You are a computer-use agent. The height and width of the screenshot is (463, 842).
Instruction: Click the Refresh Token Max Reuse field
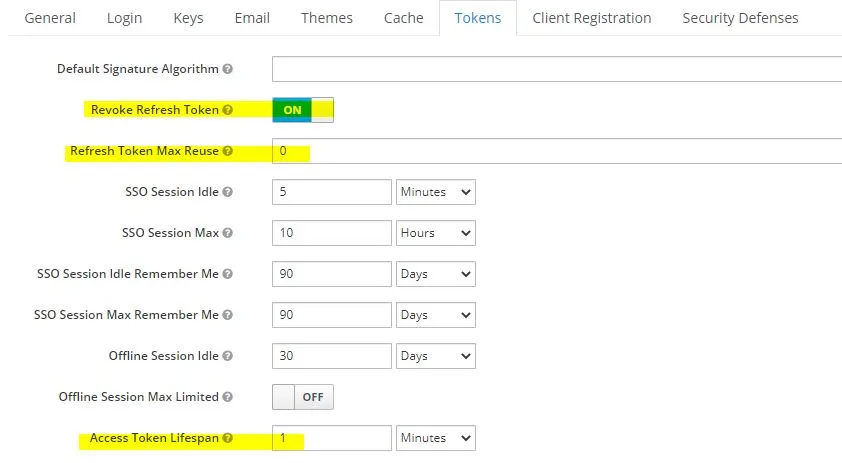pyautogui.click(x=556, y=151)
